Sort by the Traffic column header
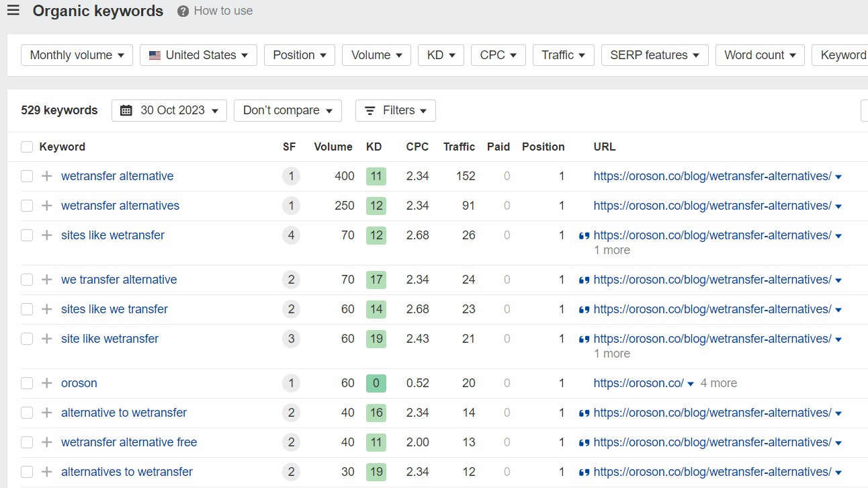 click(x=459, y=147)
